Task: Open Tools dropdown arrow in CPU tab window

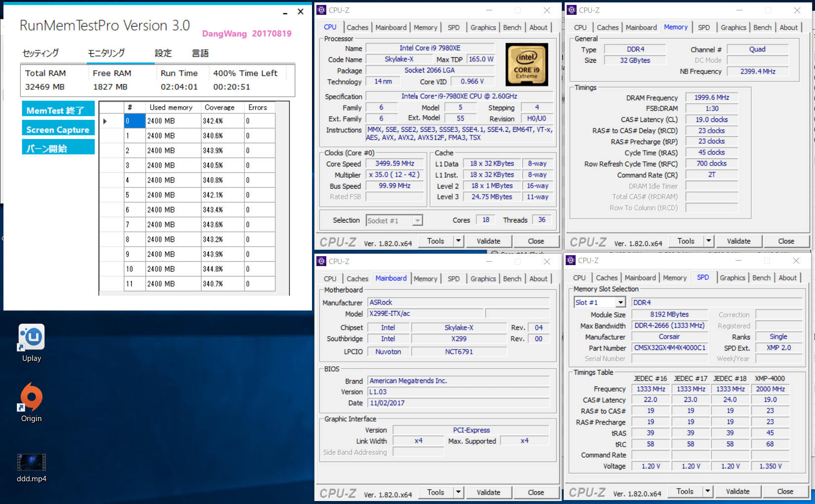Action: (459, 241)
